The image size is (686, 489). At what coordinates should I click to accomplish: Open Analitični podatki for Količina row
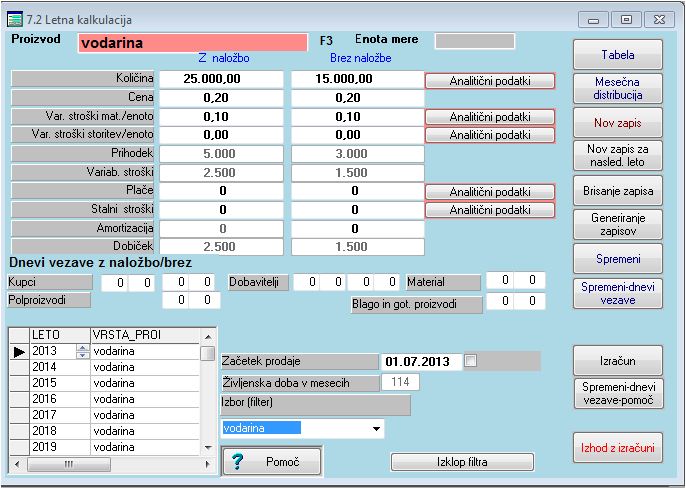click(x=489, y=81)
